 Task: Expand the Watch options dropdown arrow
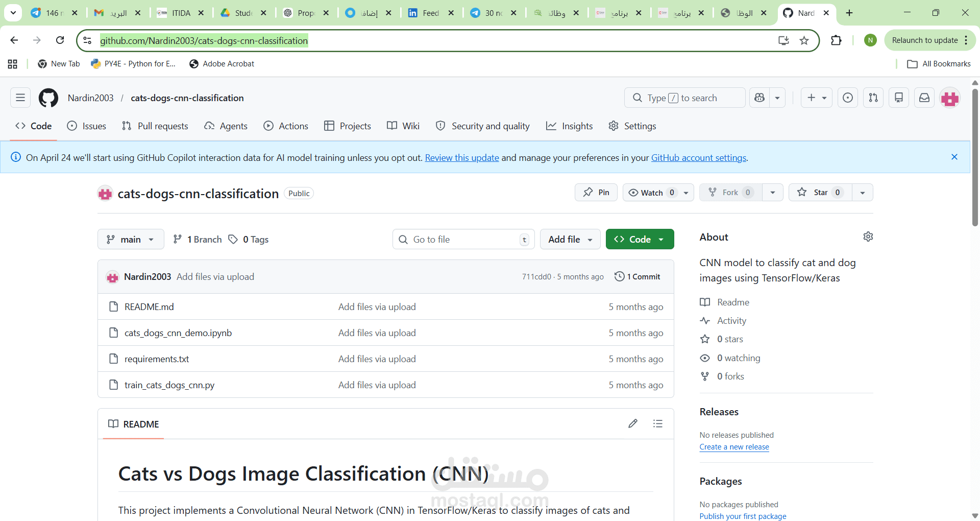[686, 193]
